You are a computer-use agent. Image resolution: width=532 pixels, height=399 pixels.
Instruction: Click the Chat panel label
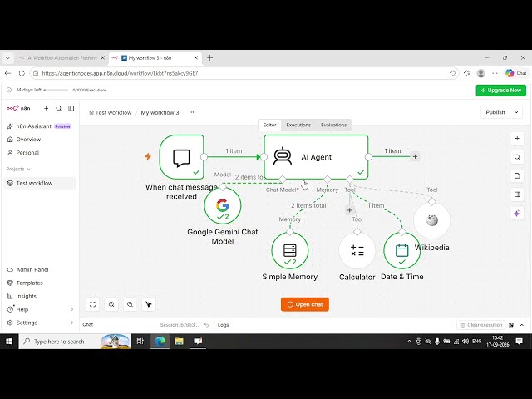88,325
